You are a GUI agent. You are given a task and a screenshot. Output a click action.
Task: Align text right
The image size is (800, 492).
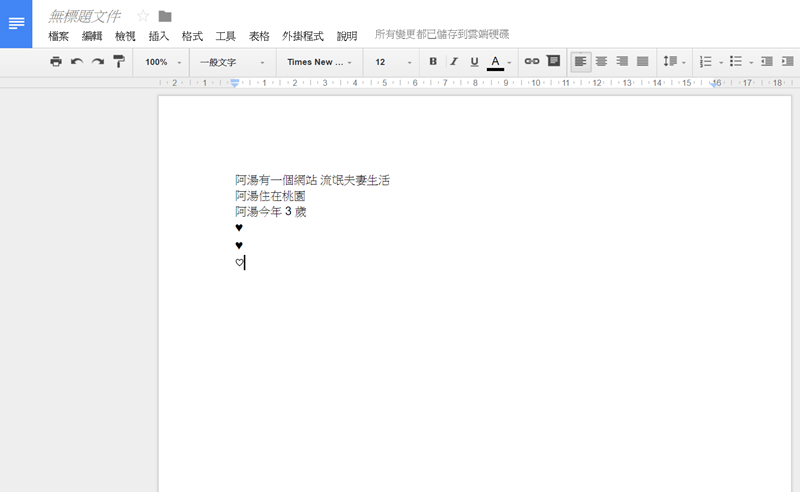point(622,62)
